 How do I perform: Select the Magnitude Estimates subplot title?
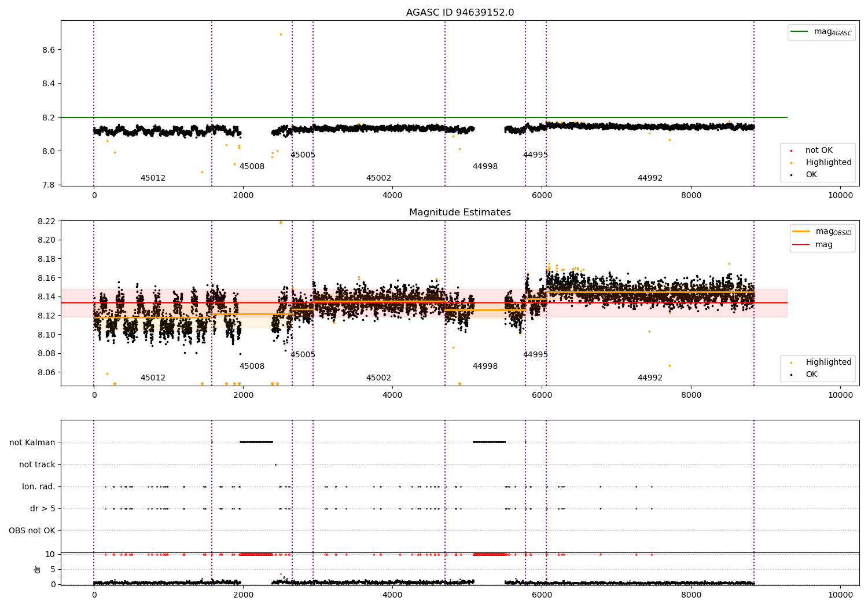pyautogui.click(x=459, y=213)
